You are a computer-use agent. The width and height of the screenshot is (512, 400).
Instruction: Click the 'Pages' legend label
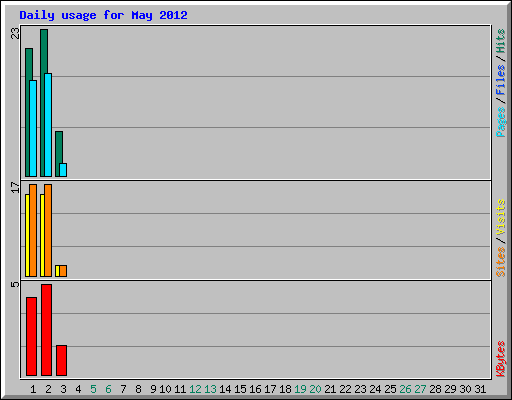pos(501,122)
